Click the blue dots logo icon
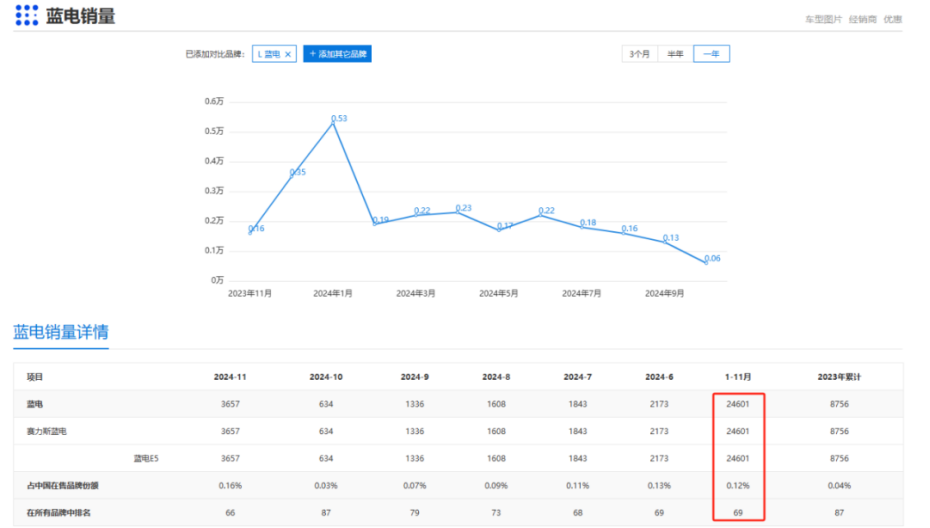The width and height of the screenshot is (930, 528). click(x=27, y=15)
